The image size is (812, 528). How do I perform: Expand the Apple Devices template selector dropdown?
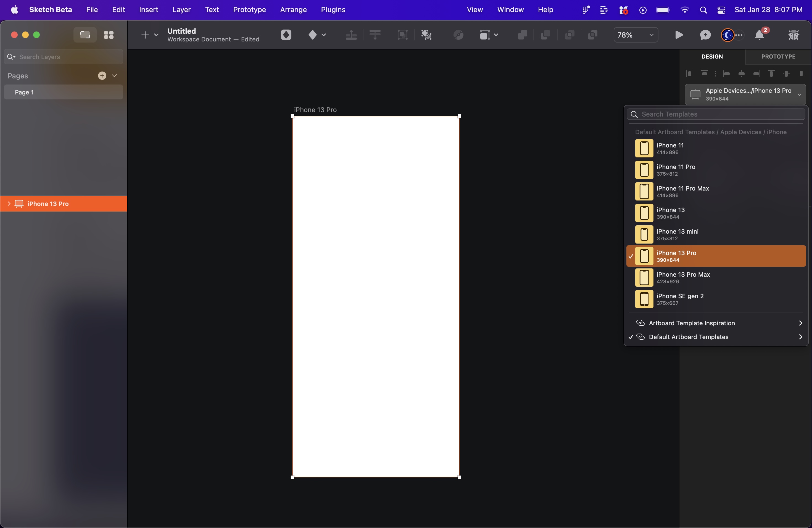[800, 94]
